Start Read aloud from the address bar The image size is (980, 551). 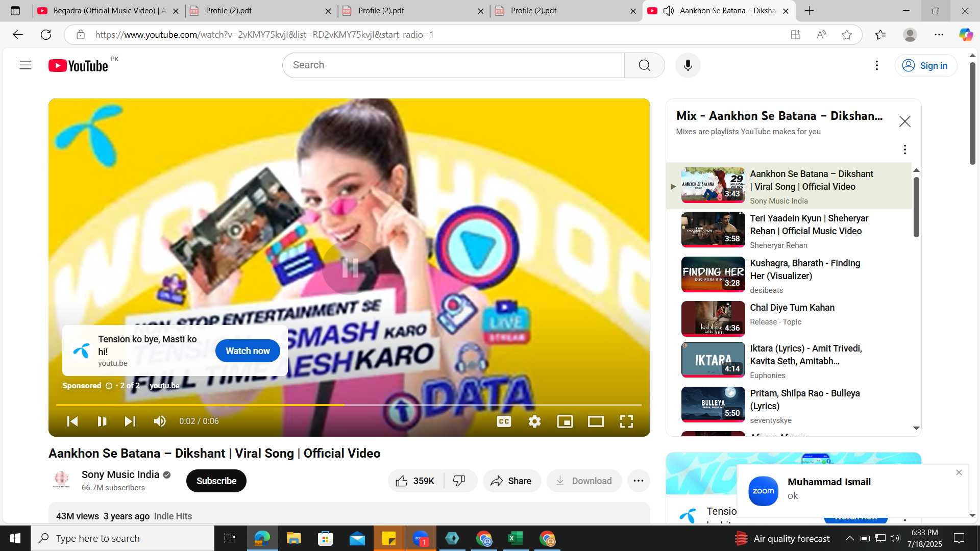click(821, 35)
